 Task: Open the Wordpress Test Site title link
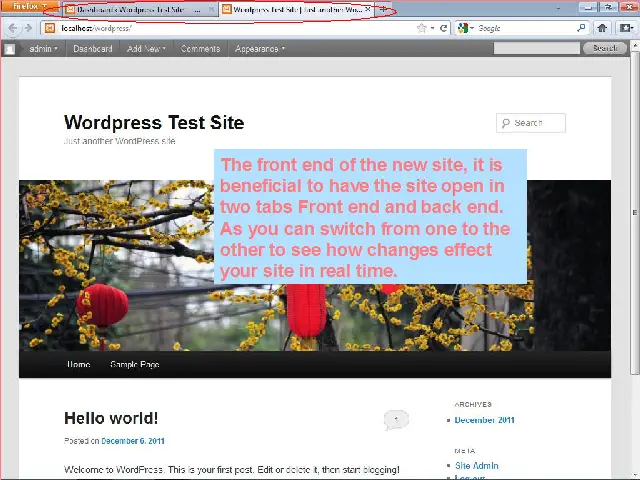click(x=154, y=122)
